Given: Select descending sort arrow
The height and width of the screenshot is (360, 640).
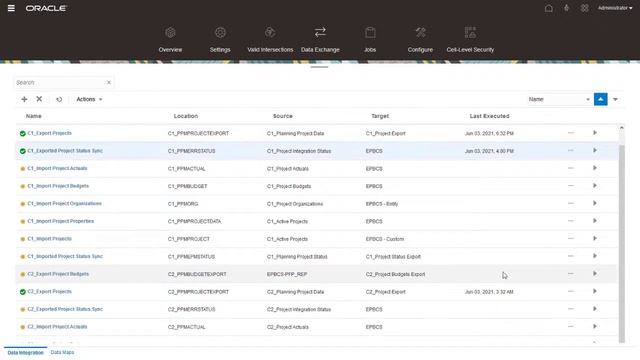Looking at the screenshot, I should click(x=615, y=99).
